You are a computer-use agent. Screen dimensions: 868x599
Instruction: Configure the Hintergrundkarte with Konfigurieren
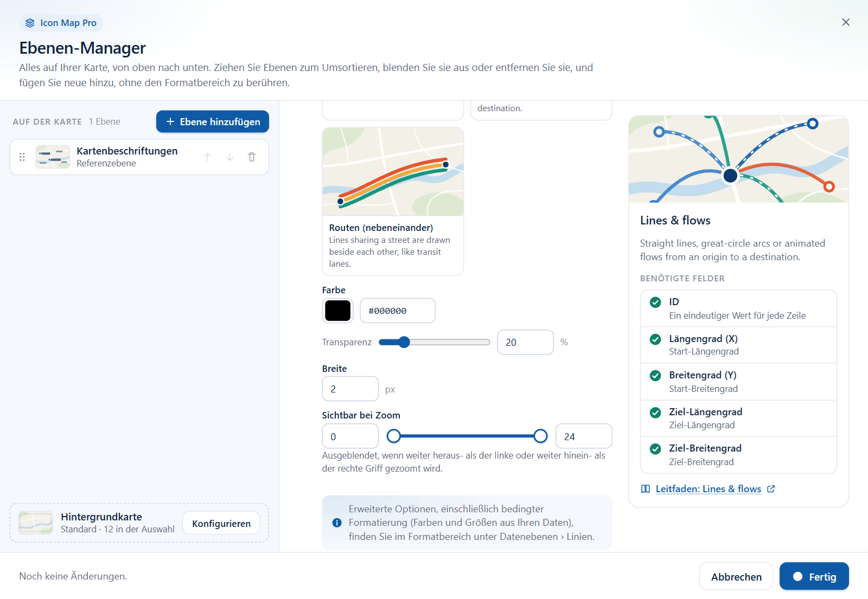221,523
